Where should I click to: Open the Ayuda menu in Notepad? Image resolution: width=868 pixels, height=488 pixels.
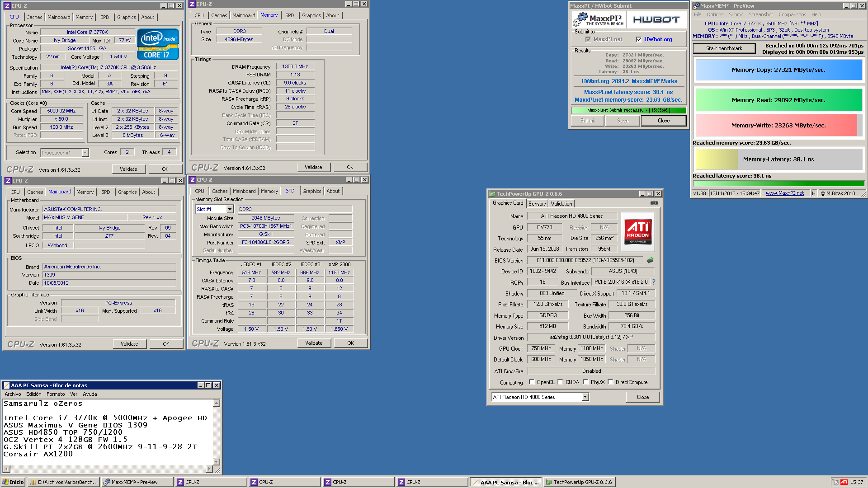pyautogui.click(x=90, y=394)
